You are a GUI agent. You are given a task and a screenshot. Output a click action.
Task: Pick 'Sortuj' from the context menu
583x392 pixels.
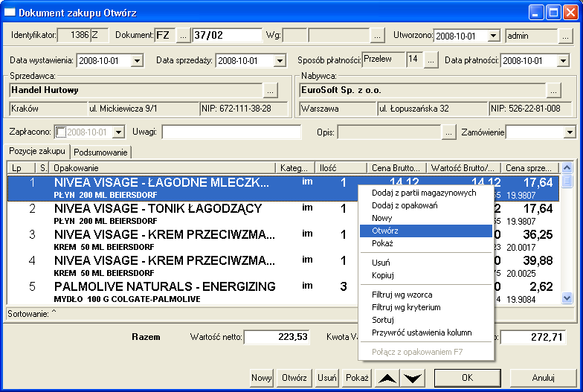426,320
